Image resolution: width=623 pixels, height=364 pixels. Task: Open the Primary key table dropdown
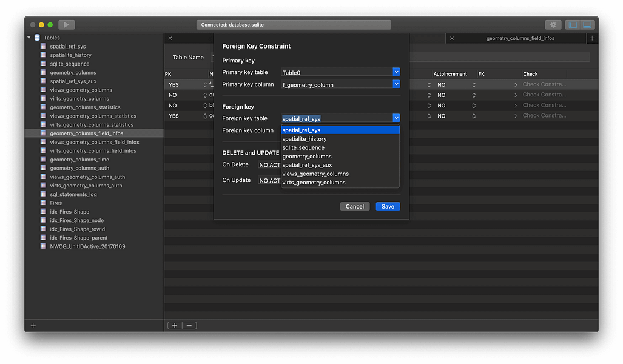[396, 72]
